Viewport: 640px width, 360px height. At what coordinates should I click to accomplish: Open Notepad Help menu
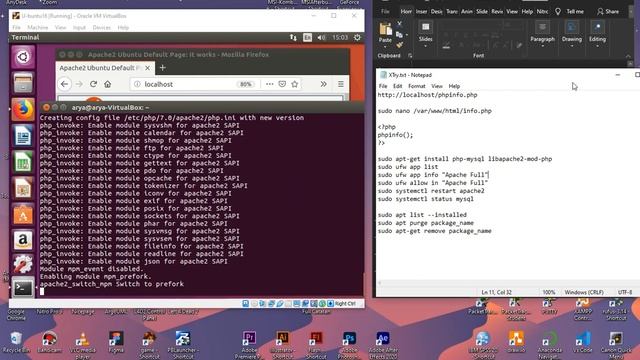(x=454, y=86)
